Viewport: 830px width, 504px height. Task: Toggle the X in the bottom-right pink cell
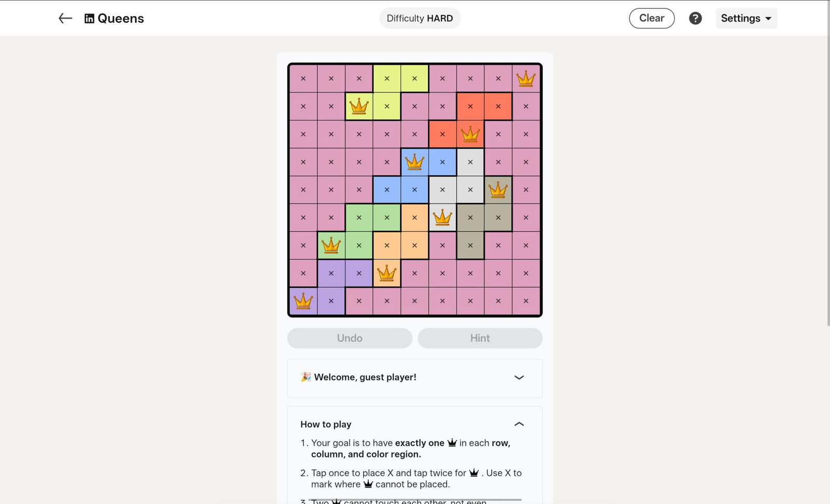point(525,301)
